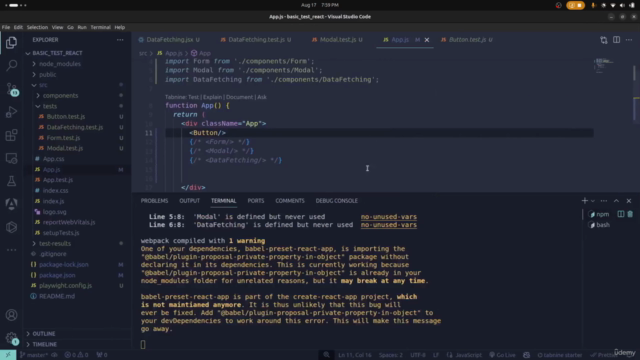Maximize the panel with the up chevron

616,200
